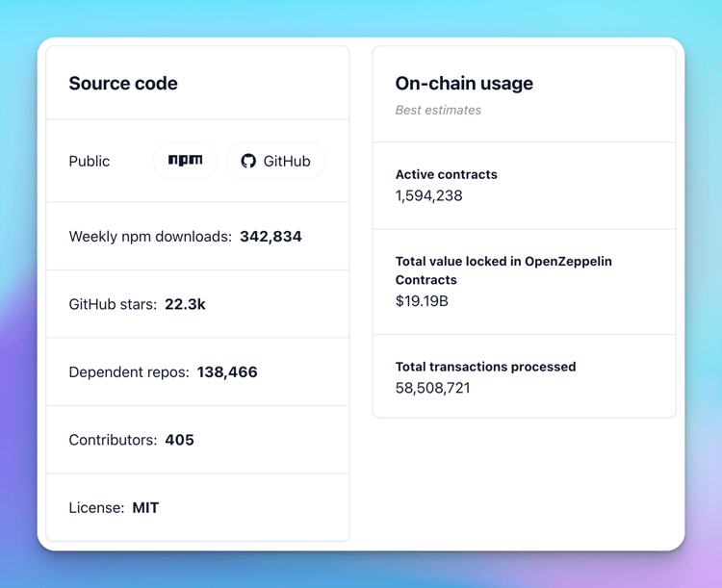Click the Dependent repos label

pyautogui.click(x=129, y=372)
